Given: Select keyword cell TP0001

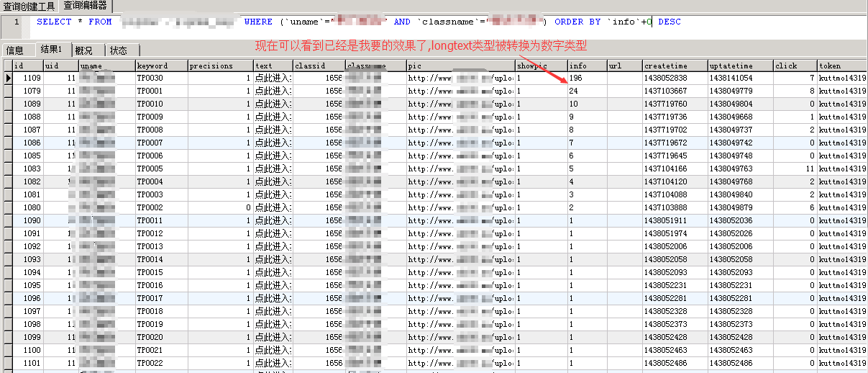Looking at the screenshot, I should click(x=161, y=91).
